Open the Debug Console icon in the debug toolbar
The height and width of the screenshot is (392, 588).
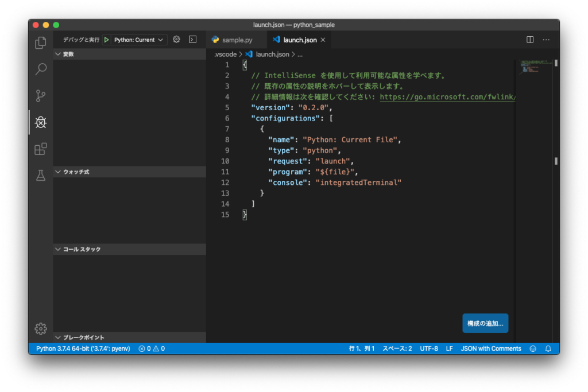(x=192, y=39)
